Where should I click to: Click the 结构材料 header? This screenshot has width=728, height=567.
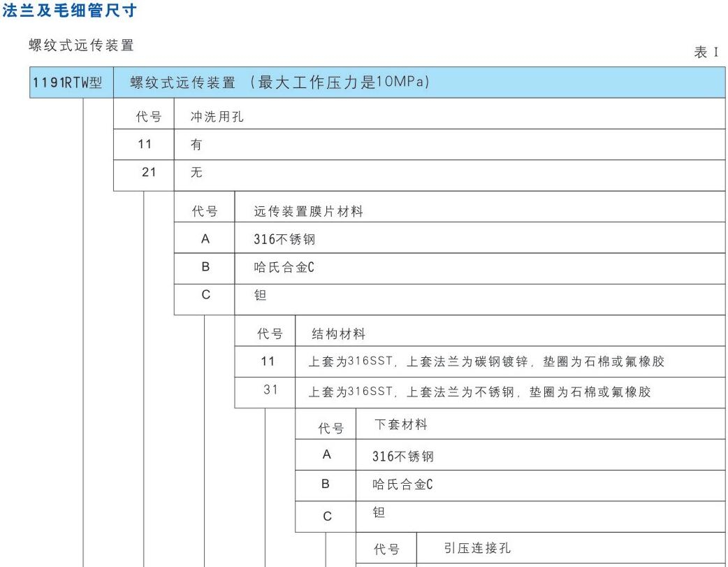338,334
